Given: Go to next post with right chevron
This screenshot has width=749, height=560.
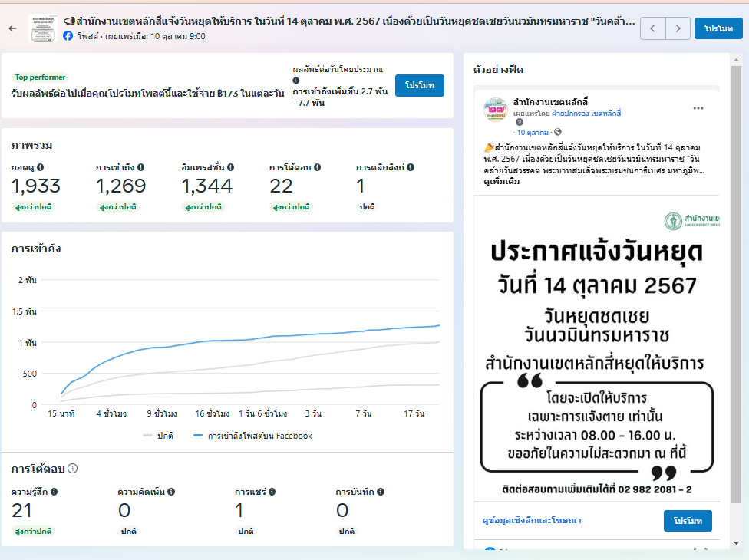Looking at the screenshot, I should 678,28.
